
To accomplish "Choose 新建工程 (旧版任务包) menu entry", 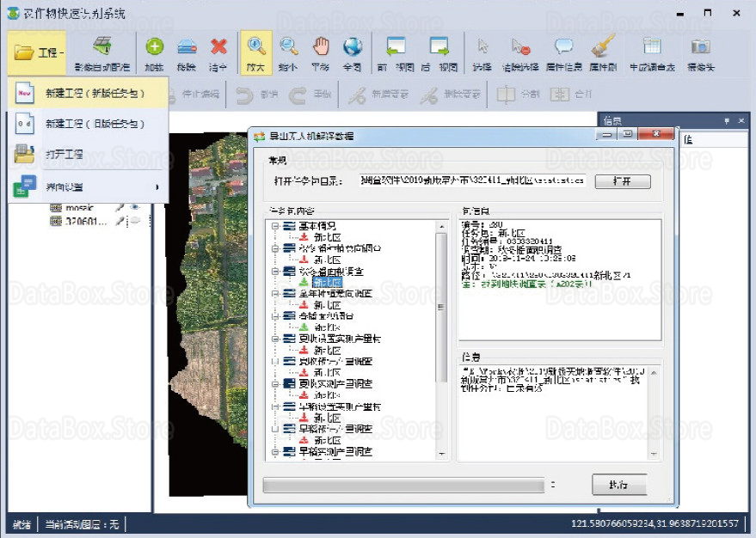I will 89,124.
